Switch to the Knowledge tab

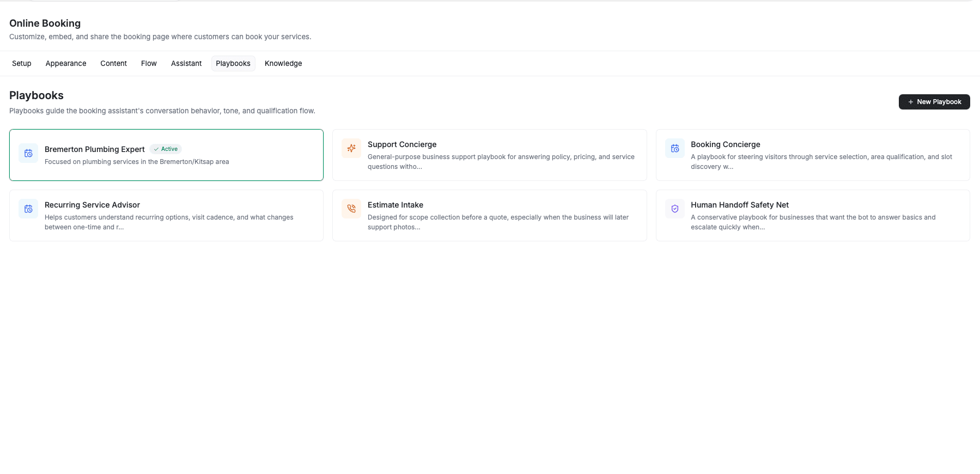pyautogui.click(x=283, y=63)
